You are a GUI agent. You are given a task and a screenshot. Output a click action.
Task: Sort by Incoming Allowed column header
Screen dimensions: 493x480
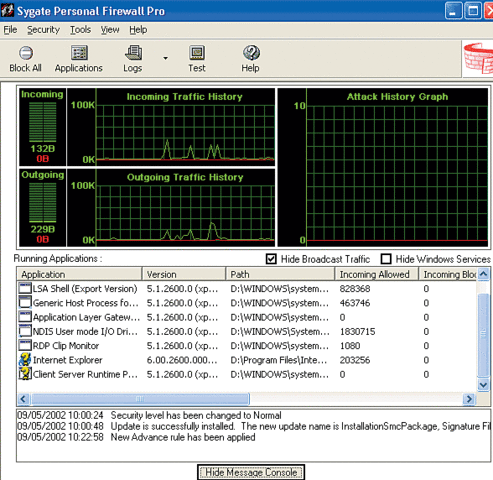pos(377,274)
